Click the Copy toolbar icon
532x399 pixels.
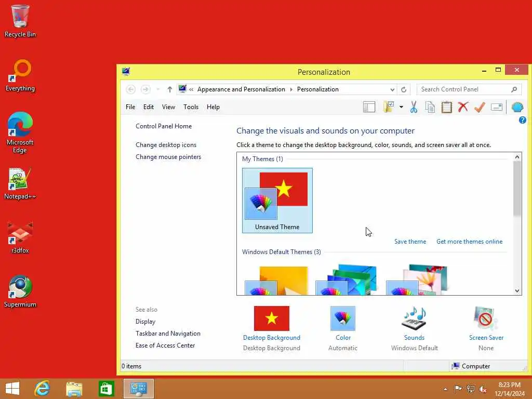coord(430,107)
